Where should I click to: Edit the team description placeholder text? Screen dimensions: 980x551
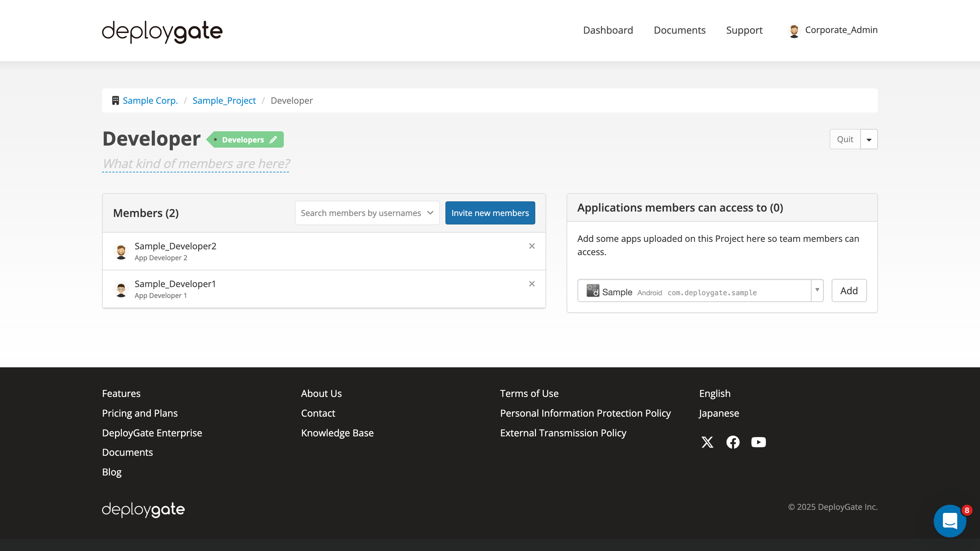[x=196, y=164]
